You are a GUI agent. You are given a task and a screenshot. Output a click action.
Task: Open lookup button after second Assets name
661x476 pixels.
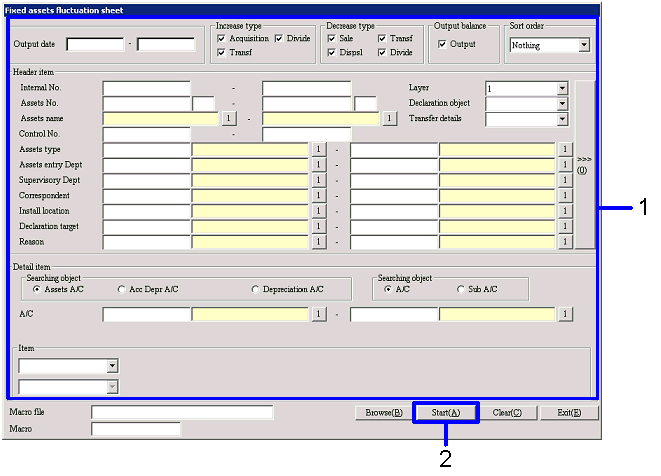(390, 118)
